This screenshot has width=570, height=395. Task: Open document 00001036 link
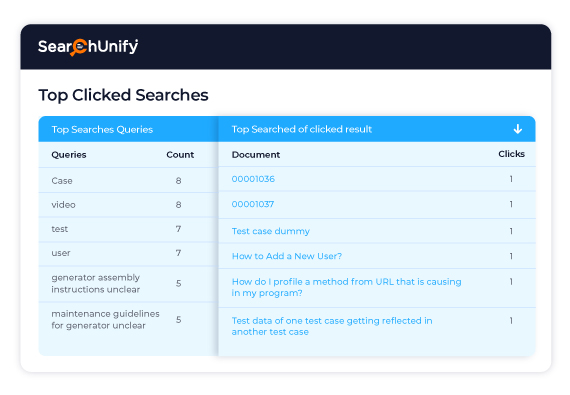tap(253, 179)
